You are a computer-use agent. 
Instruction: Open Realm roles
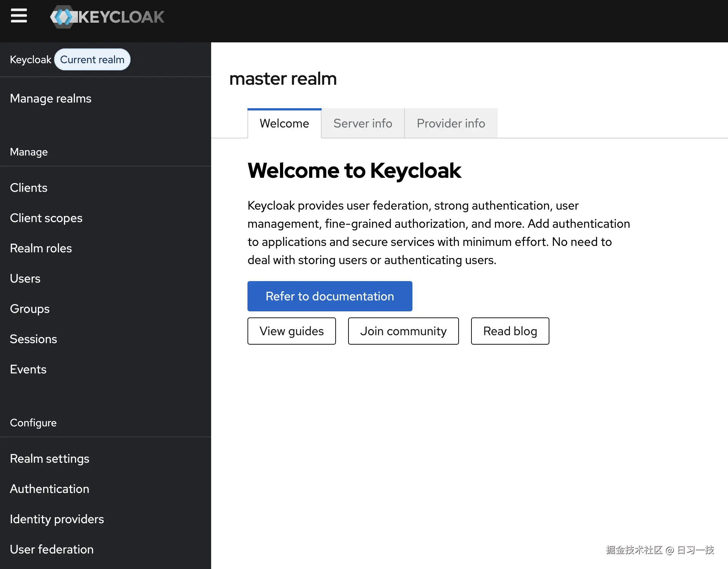pos(41,248)
